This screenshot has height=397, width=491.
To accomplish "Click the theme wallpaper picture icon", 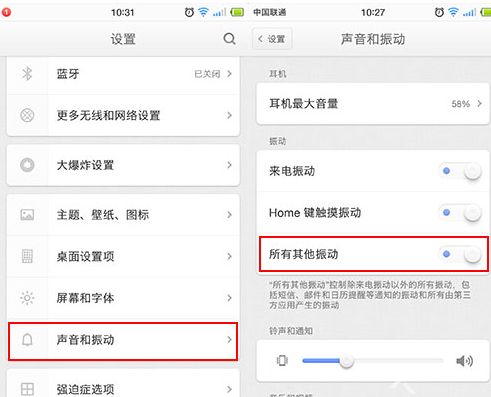I will (27, 215).
